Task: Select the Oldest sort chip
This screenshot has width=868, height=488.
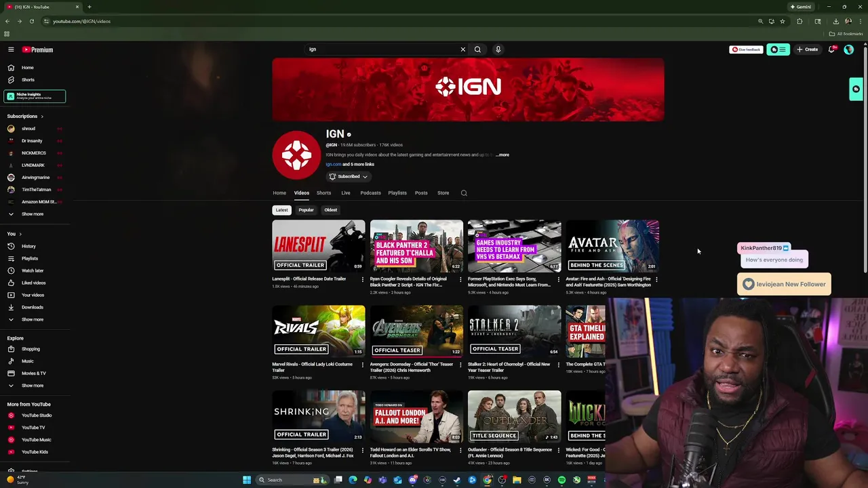Action: [x=330, y=210]
